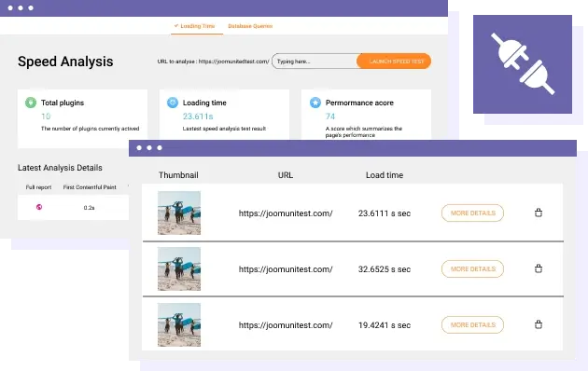Delete the 19.4241 s test entry
Image resolution: width=588 pixels, height=371 pixels.
coord(539,324)
